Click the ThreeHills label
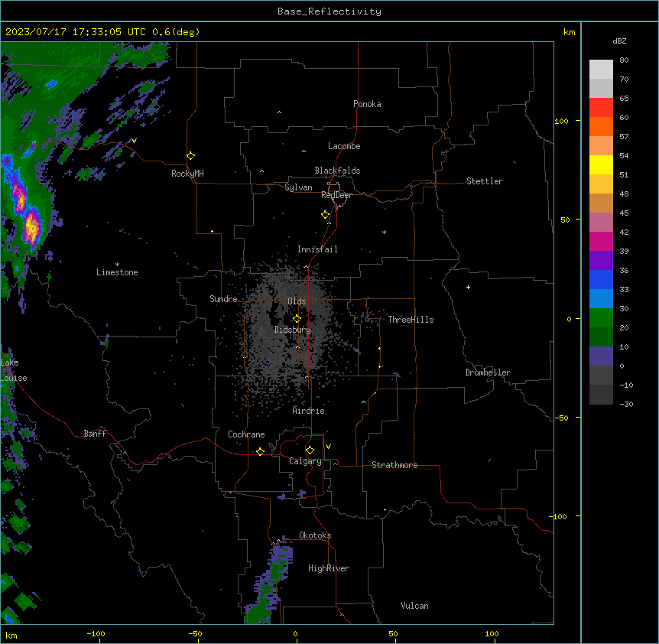This screenshot has width=659, height=644. tap(411, 320)
